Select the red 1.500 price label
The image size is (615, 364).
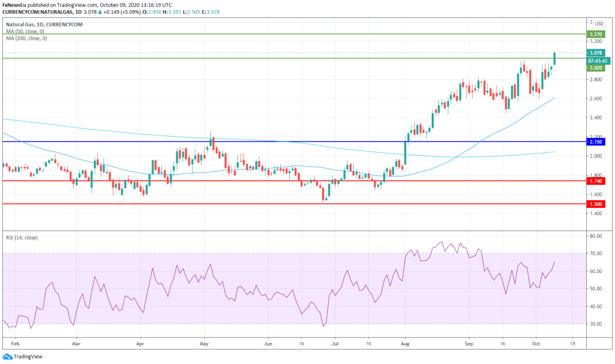(x=596, y=204)
